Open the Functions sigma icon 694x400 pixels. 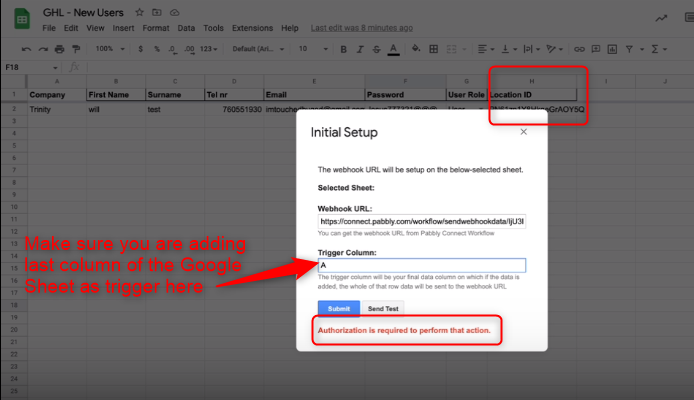tap(655, 49)
